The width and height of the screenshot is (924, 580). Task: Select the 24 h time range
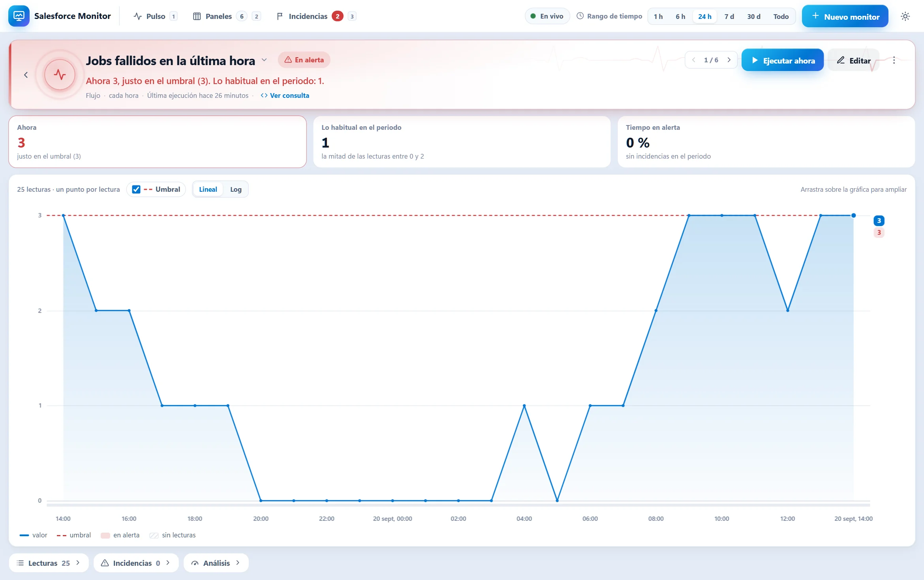704,17
